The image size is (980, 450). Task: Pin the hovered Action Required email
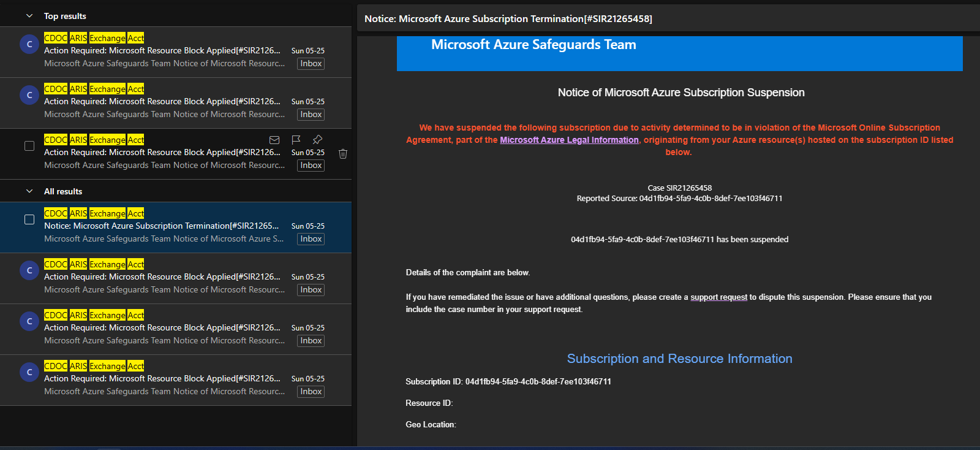(x=317, y=140)
